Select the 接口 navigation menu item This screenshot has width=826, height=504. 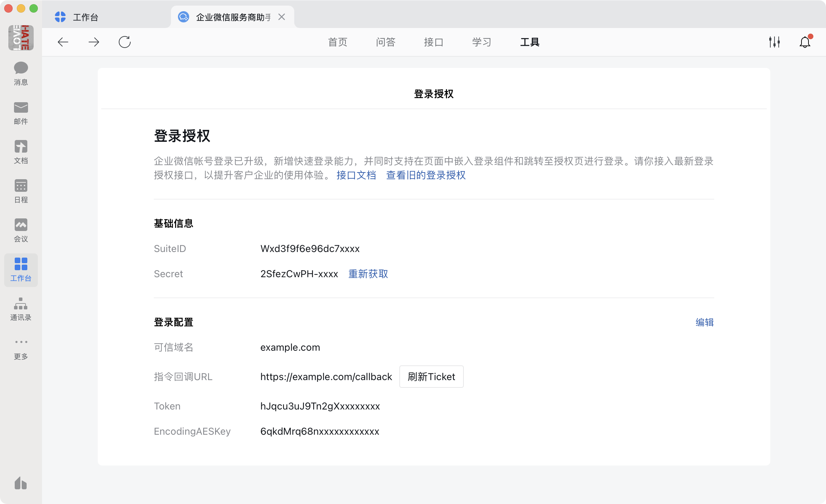433,42
